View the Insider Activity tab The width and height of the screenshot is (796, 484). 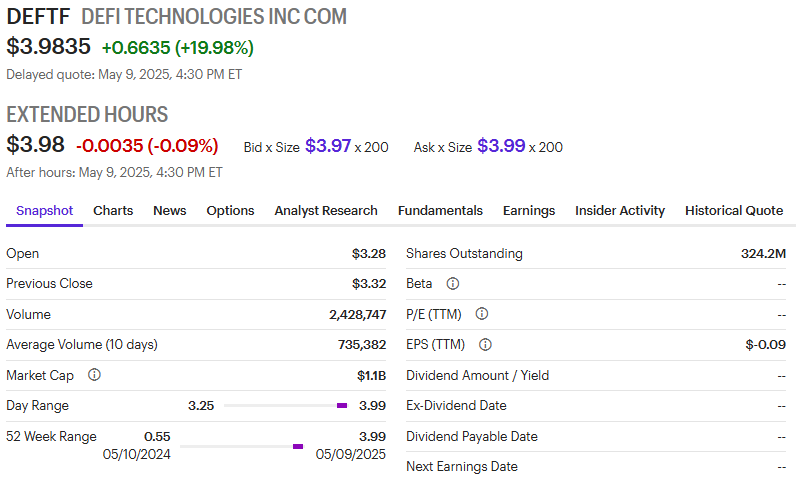tap(620, 211)
